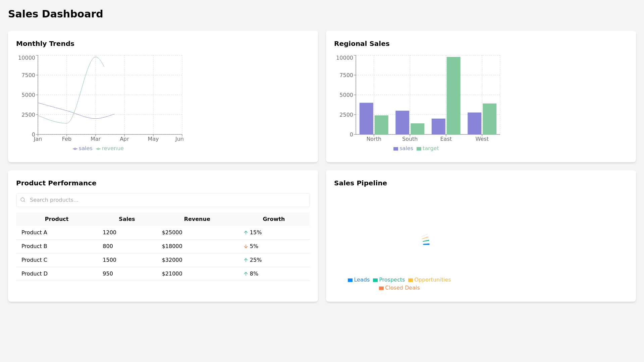Image resolution: width=644 pixels, height=362 pixels.
Task: Click the orange Opportunities legend square
Action: [411, 280]
